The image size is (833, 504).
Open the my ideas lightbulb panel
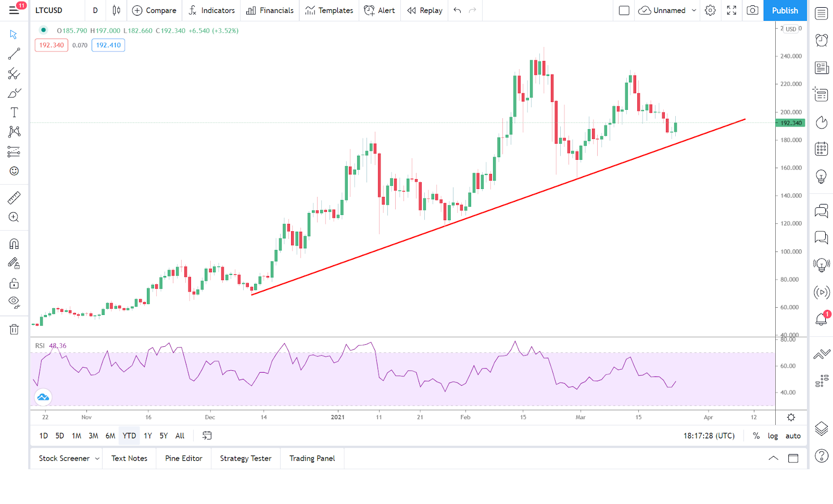[x=821, y=177]
